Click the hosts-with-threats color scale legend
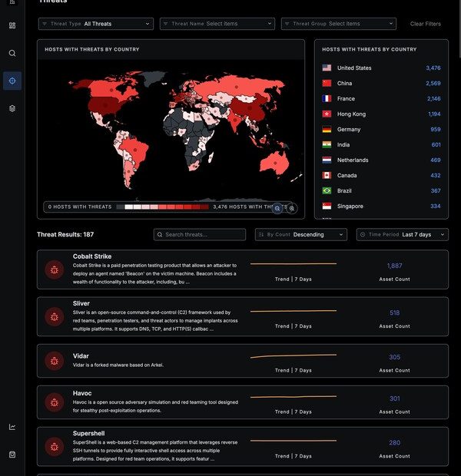Viewport: 461px width, 476px height. click(x=163, y=207)
